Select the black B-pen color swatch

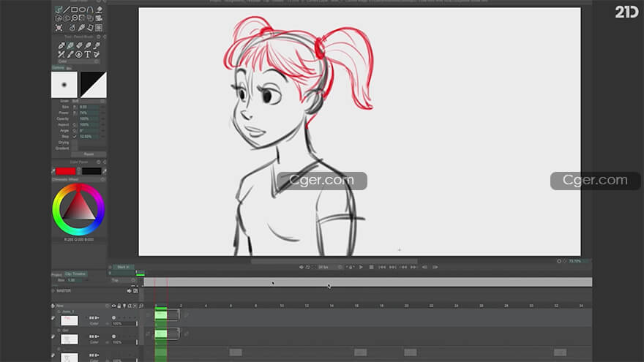click(91, 171)
